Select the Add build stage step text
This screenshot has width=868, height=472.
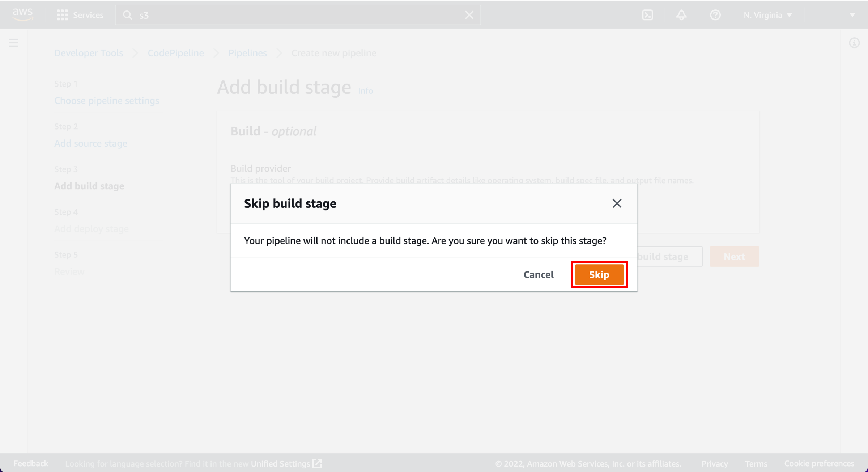89,186
